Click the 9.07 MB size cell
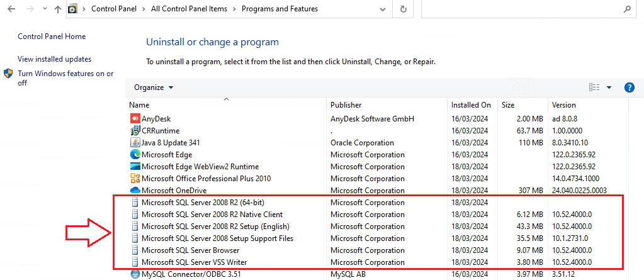 (529, 250)
